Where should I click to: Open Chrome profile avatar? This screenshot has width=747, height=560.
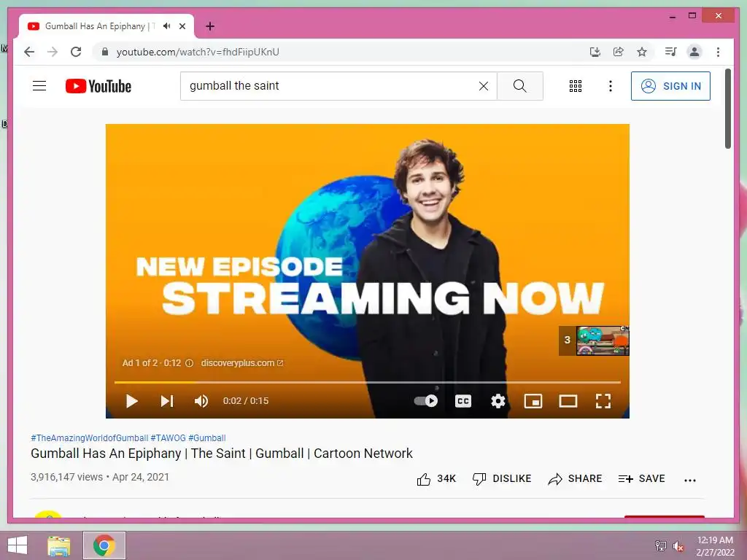pyautogui.click(x=694, y=52)
